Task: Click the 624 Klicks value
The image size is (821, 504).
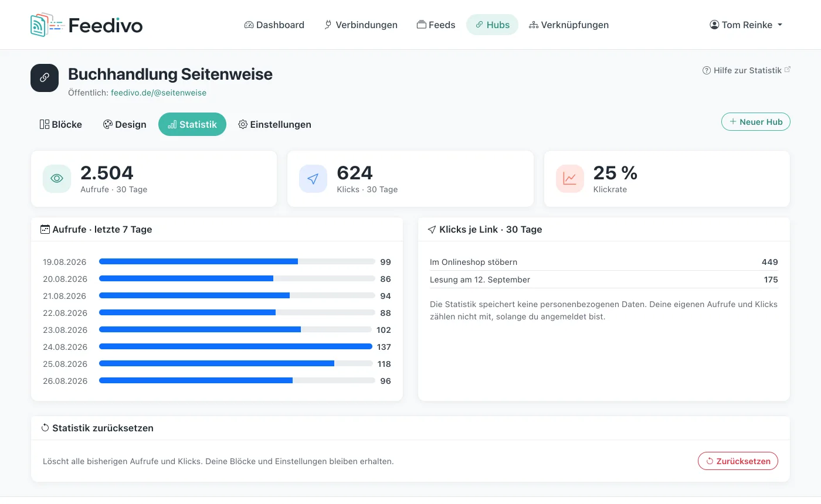Action: 355,173
